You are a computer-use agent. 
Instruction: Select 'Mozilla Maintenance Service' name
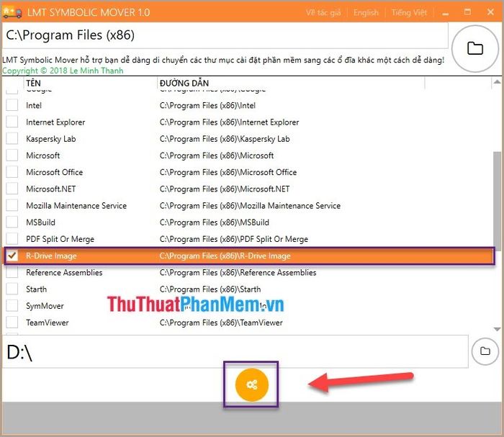76,206
